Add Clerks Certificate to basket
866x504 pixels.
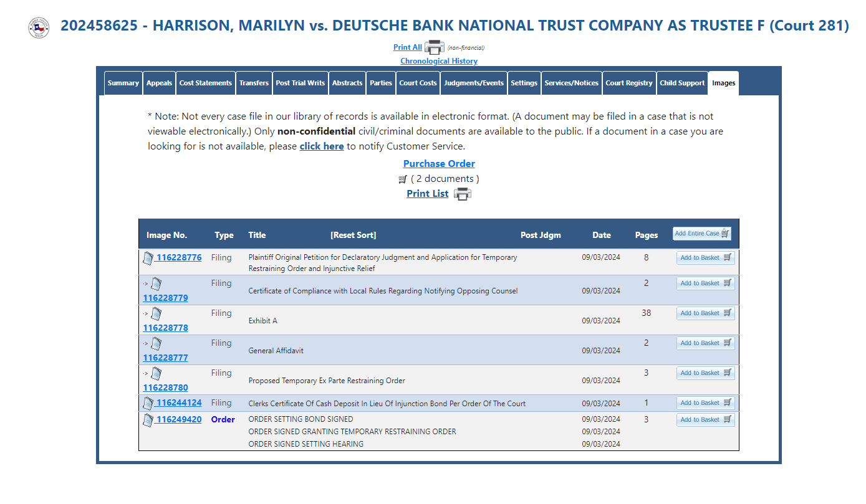click(706, 403)
